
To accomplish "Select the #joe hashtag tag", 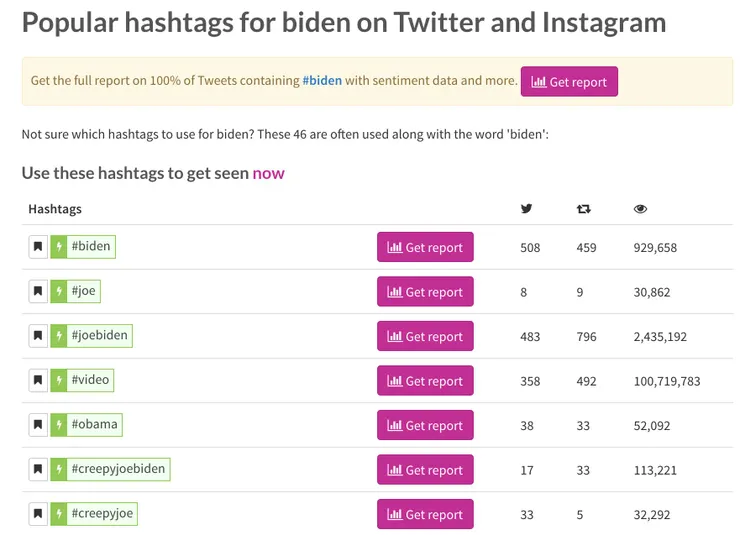I will pos(84,292).
